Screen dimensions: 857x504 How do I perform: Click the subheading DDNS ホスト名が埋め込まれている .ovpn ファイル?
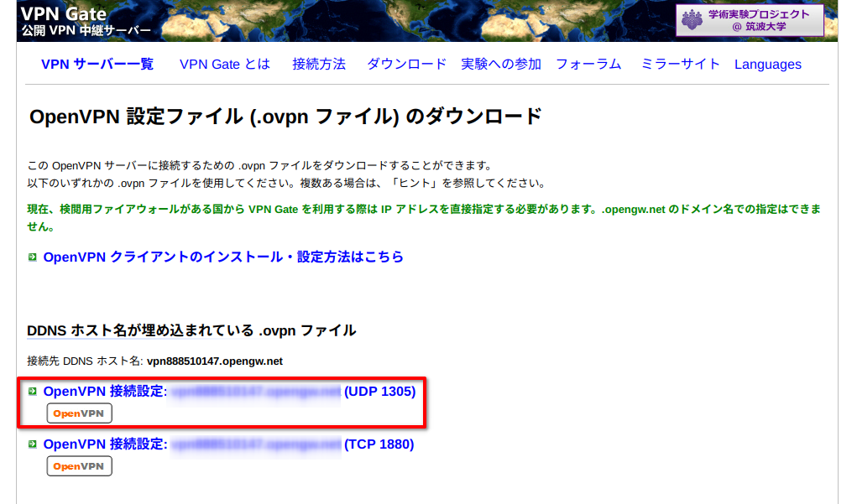coord(191,331)
